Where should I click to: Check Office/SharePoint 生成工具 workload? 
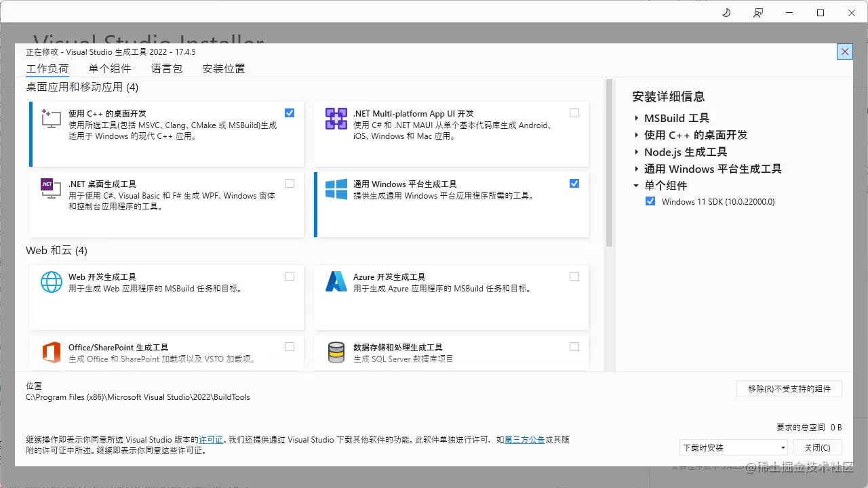pyautogui.click(x=290, y=346)
